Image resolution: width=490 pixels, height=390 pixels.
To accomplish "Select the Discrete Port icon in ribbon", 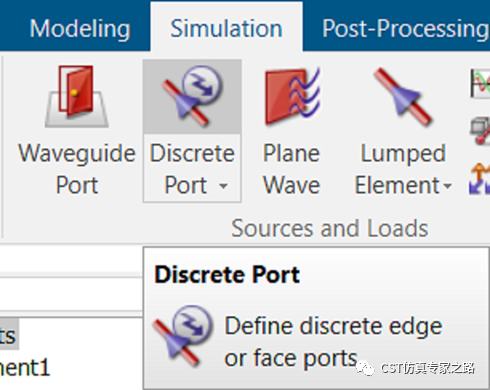I will pos(192,96).
